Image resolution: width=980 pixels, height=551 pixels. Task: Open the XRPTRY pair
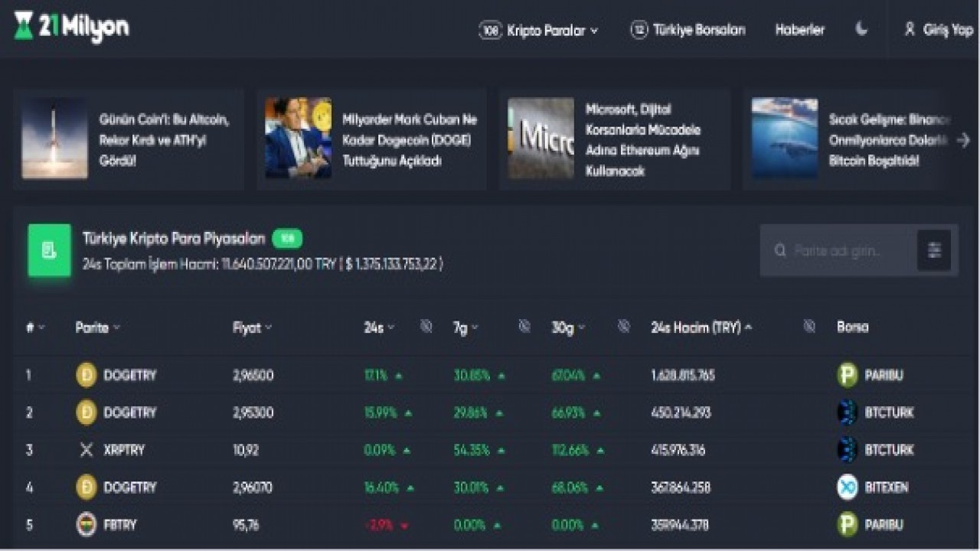124,450
